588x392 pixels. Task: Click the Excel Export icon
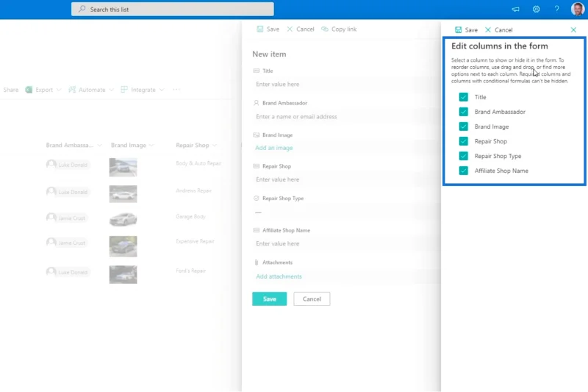pos(29,90)
